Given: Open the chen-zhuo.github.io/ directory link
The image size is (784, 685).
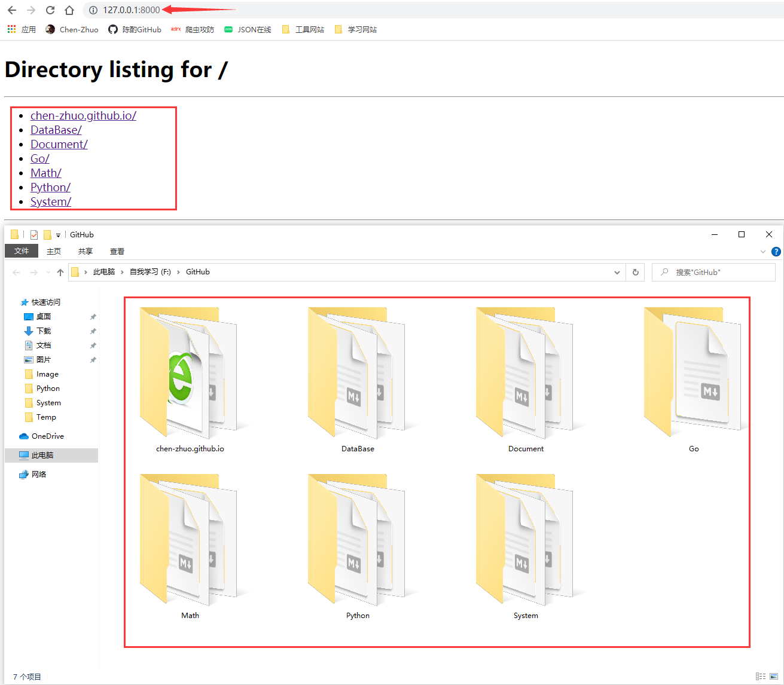Looking at the screenshot, I should (x=83, y=116).
